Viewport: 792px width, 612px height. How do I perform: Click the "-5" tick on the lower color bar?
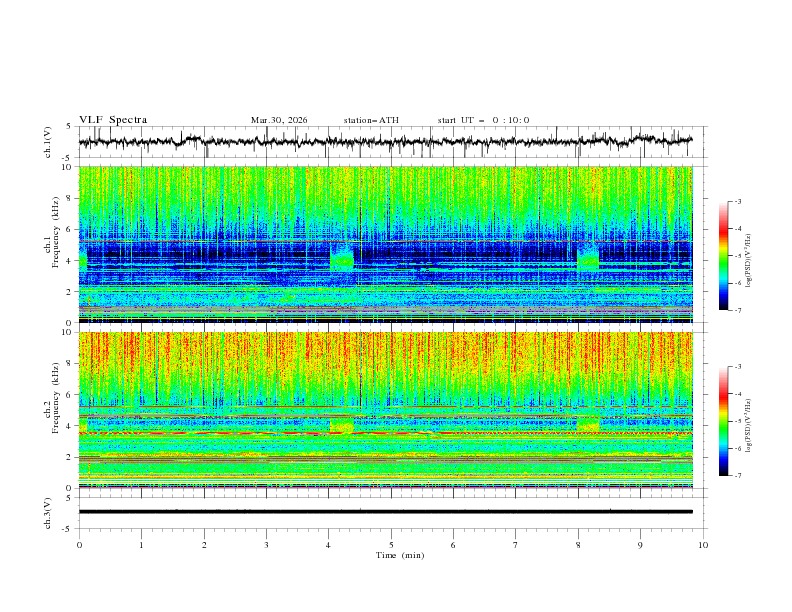[738, 421]
